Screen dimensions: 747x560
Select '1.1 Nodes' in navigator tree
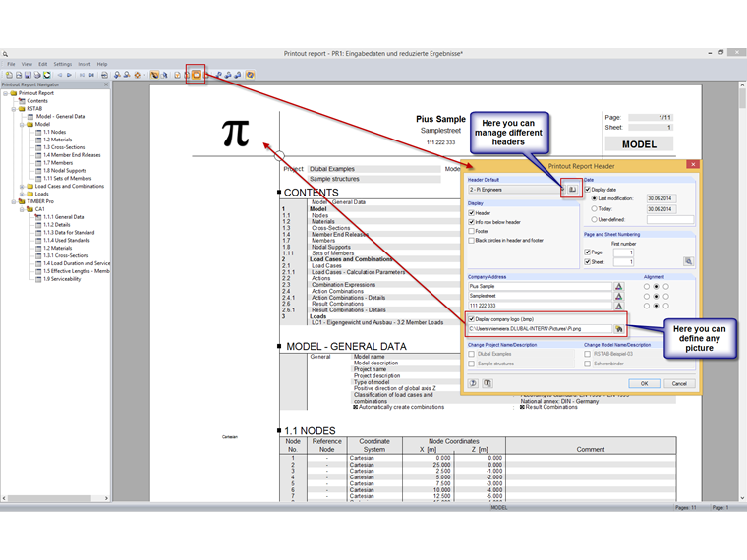[x=54, y=132]
